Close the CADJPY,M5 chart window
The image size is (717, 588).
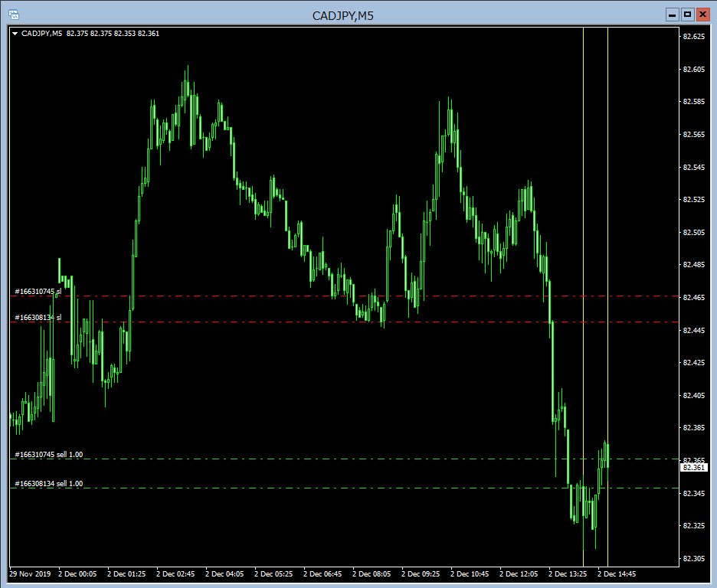702,15
